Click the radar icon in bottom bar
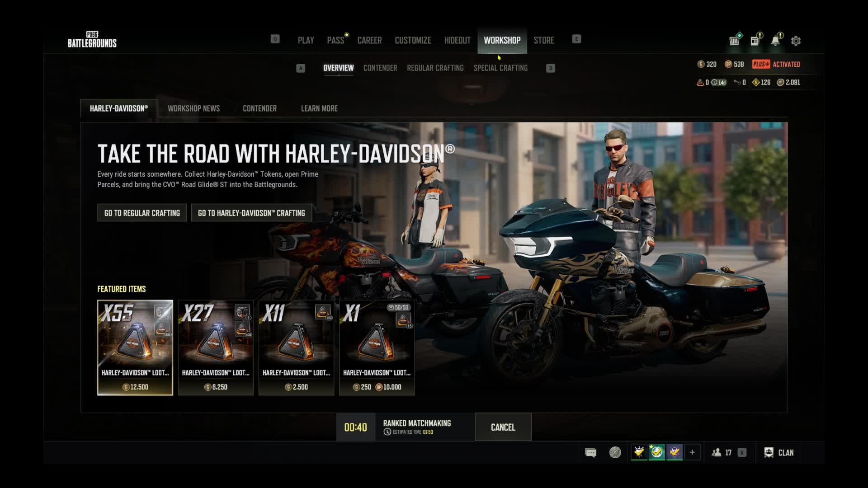 click(615, 452)
